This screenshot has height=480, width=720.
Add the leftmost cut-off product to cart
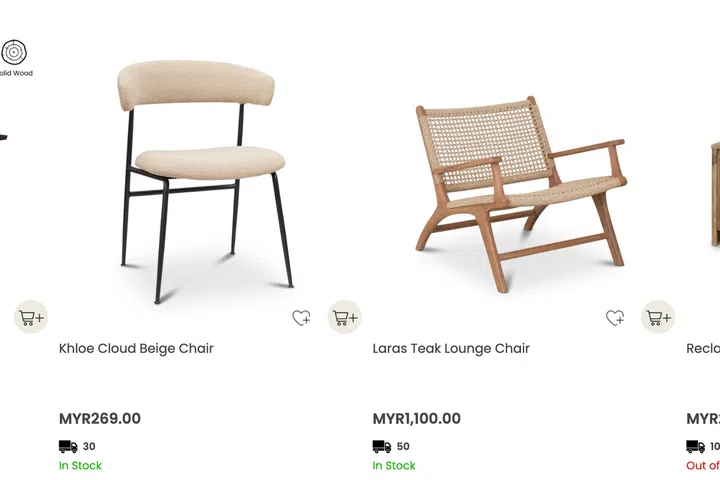31,317
